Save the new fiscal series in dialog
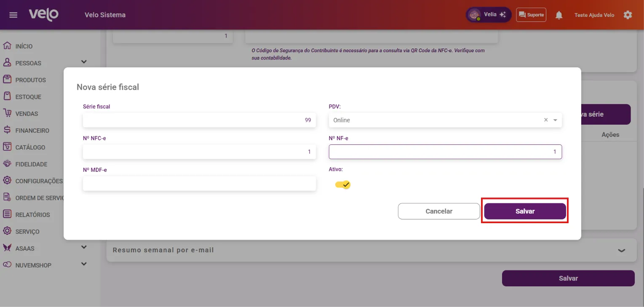This screenshot has width=644, height=307. pyautogui.click(x=525, y=211)
